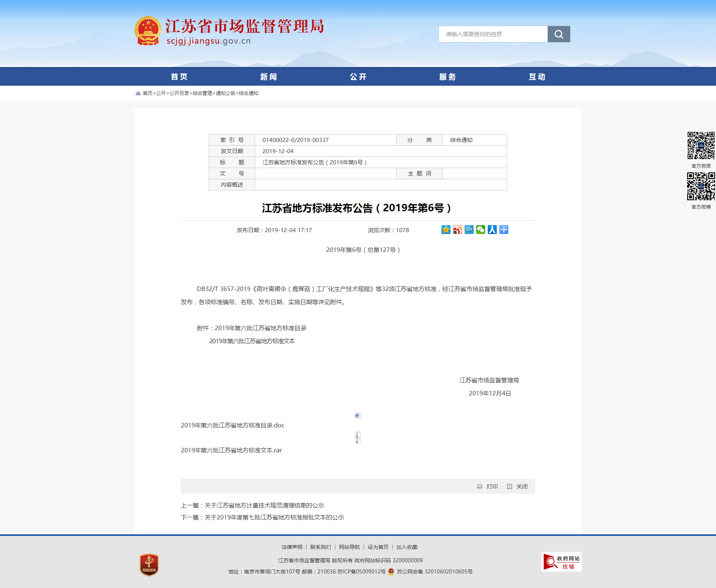Open the previous article about 计量技术规范清理结果
The height and width of the screenshot is (588, 716).
click(x=264, y=506)
